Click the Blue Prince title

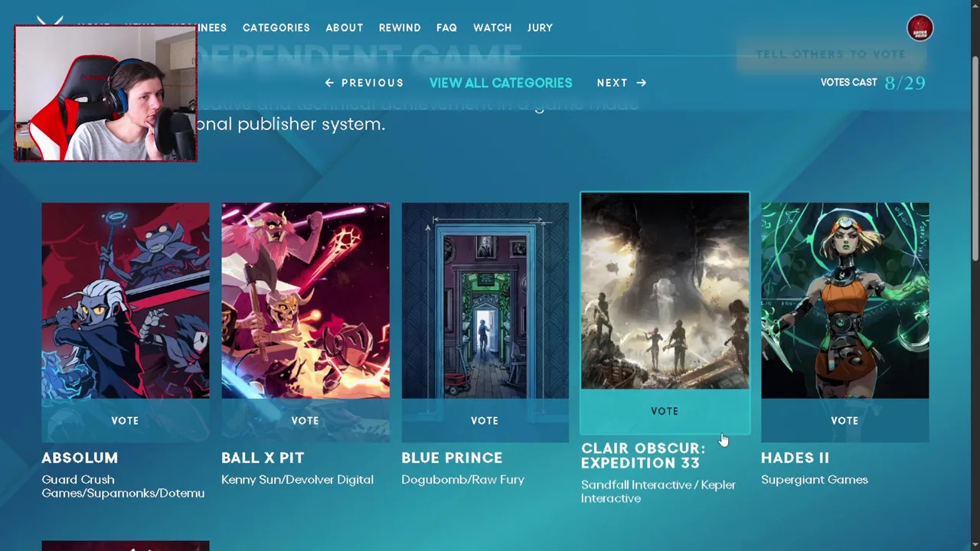(x=452, y=458)
